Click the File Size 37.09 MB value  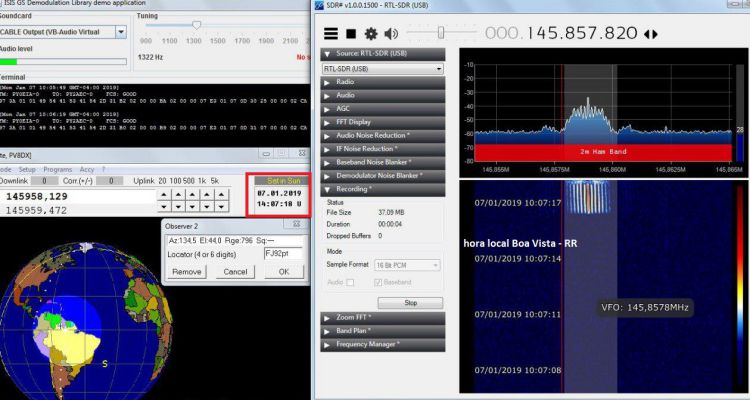tap(391, 212)
